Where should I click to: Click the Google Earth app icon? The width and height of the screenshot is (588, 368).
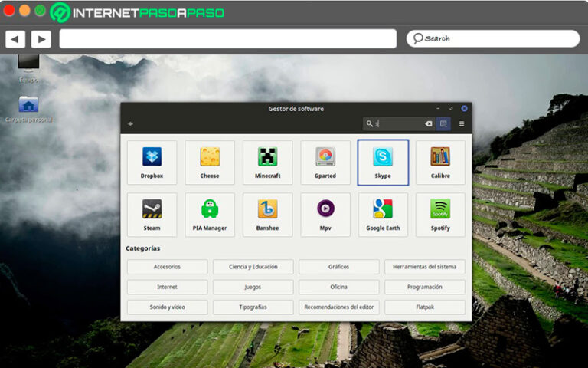[383, 214]
